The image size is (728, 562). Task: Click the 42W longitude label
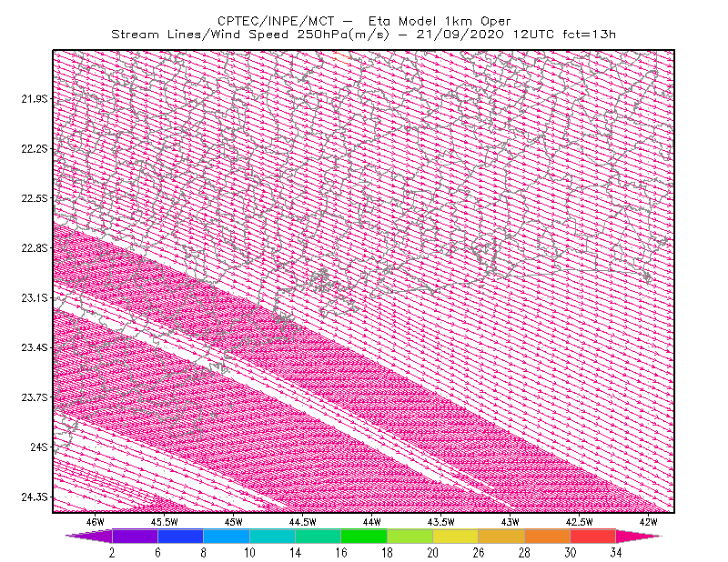(x=649, y=522)
